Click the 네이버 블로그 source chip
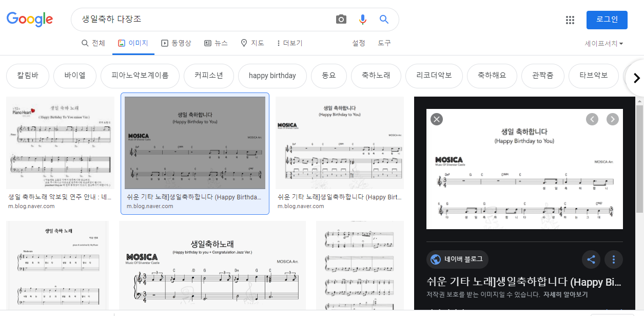 point(457,259)
